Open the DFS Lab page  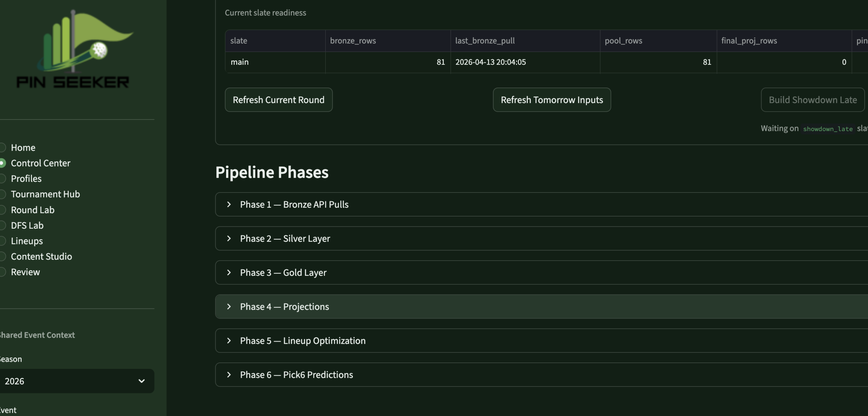click(x=27, y=226)
